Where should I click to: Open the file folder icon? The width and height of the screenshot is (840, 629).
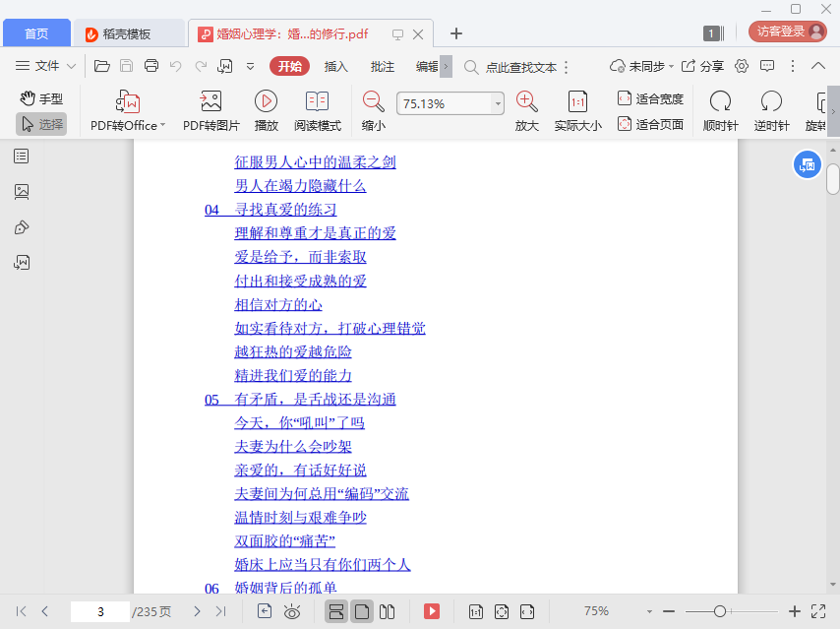(x=101, y=66)
